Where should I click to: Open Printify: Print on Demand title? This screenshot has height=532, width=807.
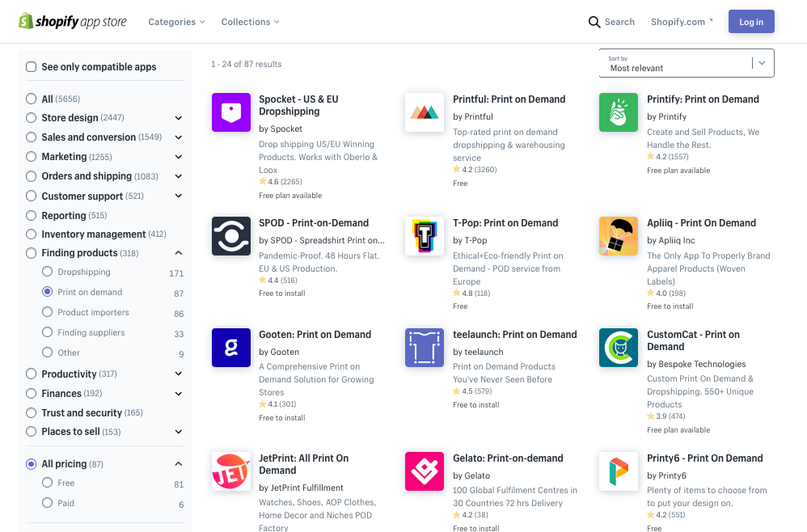pos(703,99)
